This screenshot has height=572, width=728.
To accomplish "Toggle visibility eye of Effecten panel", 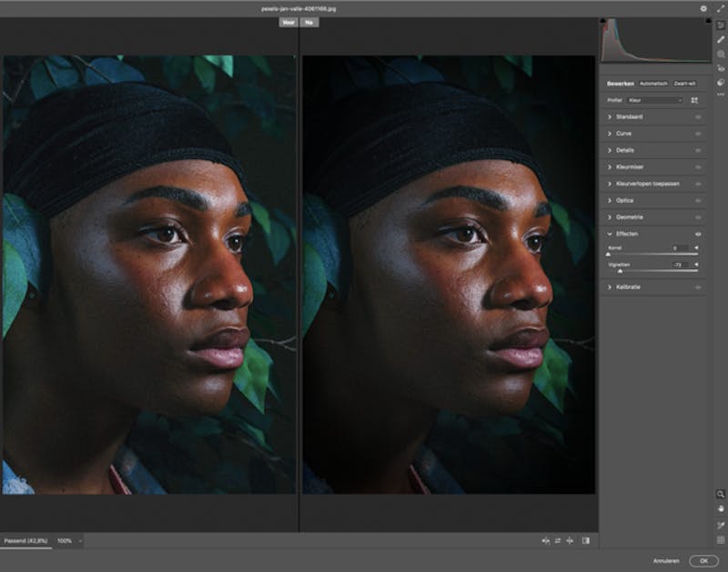I will [x=698, y=235].
